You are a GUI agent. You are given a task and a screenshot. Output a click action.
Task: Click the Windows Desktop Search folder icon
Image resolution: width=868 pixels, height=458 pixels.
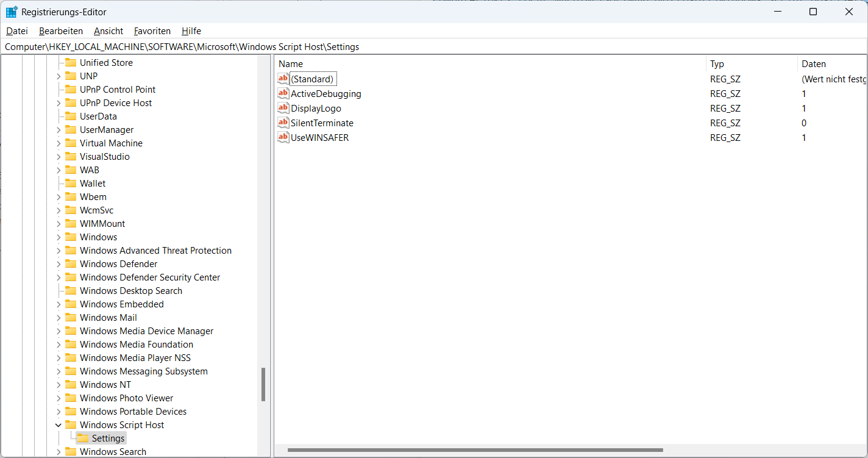click(x=71, y=291)
